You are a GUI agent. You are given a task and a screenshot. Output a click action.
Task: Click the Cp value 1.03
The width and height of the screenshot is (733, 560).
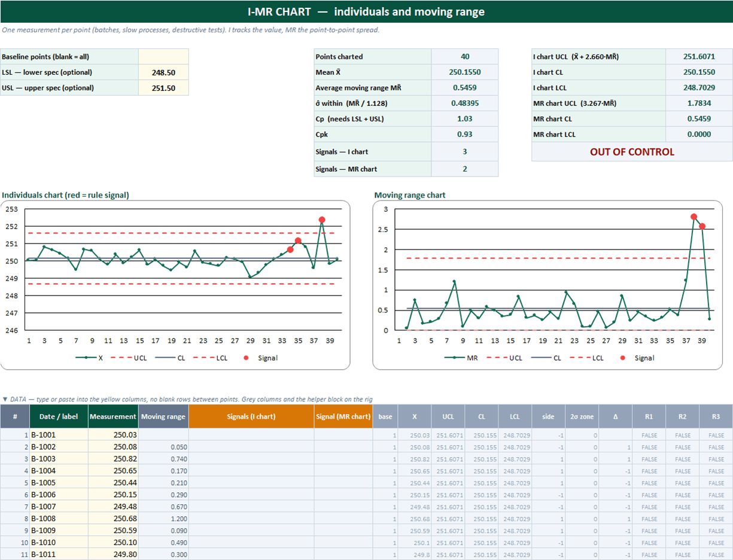tap(465, 118)
